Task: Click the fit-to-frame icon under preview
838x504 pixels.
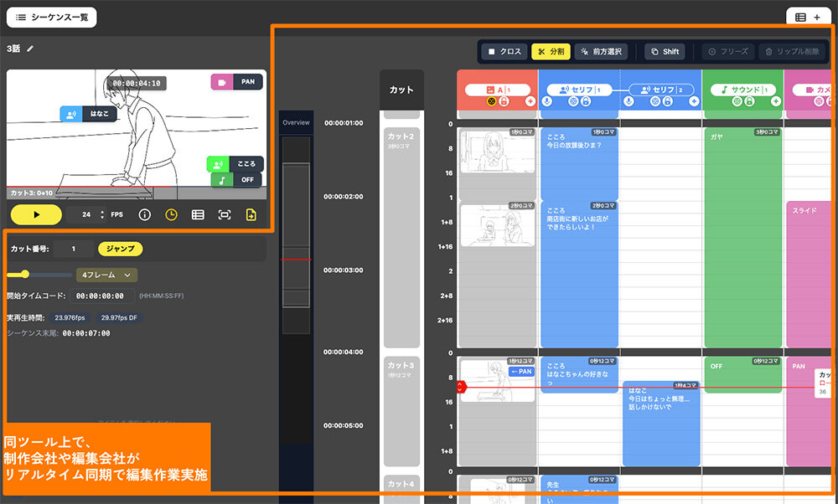Action: coord(225,214)
